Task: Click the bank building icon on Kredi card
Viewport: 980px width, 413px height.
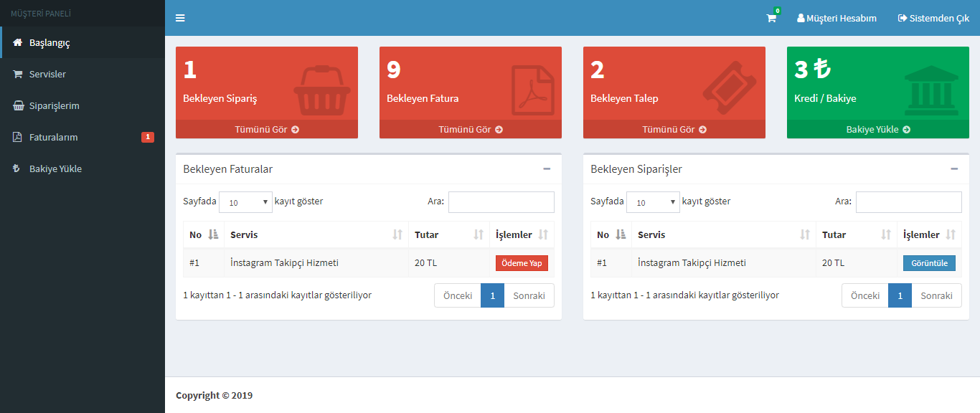Action: pos(932,90)
